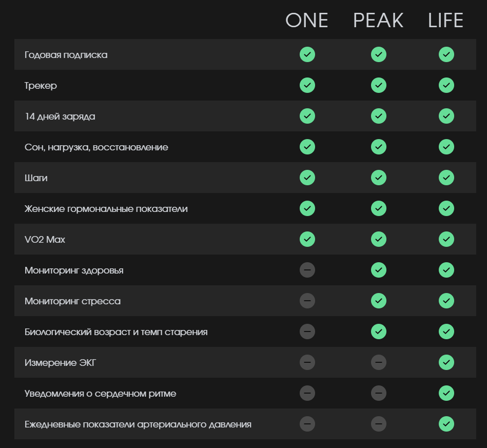Click the LIFE checkmark for 14 дней заряда
Image resolution: width=487 pixels, height=448 pixels.
[x=446, y=116]
